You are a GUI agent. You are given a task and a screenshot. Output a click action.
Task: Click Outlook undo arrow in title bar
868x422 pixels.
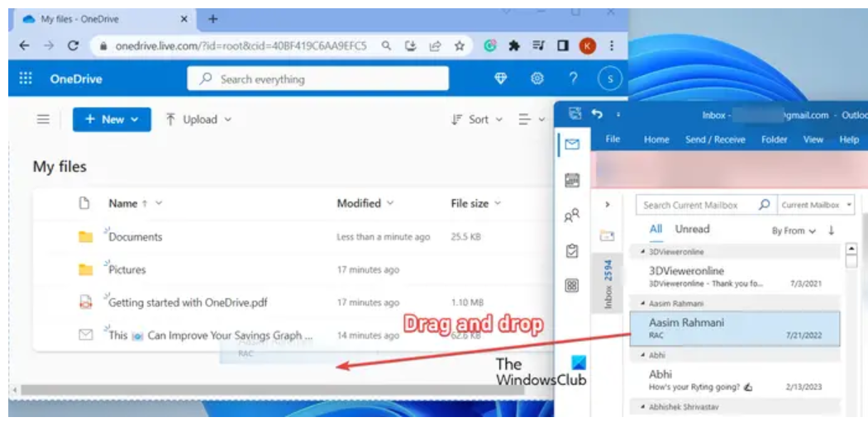pyautogui.click(x=597, y=114)
